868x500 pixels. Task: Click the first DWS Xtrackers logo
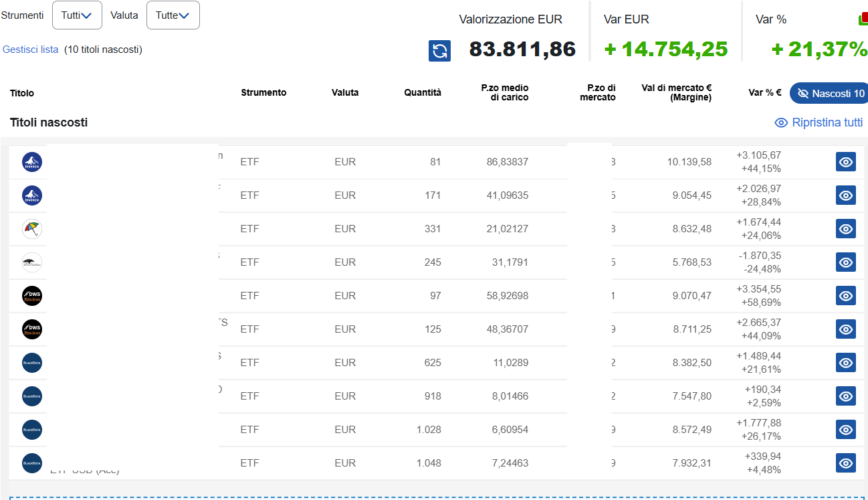coord(32,296)
